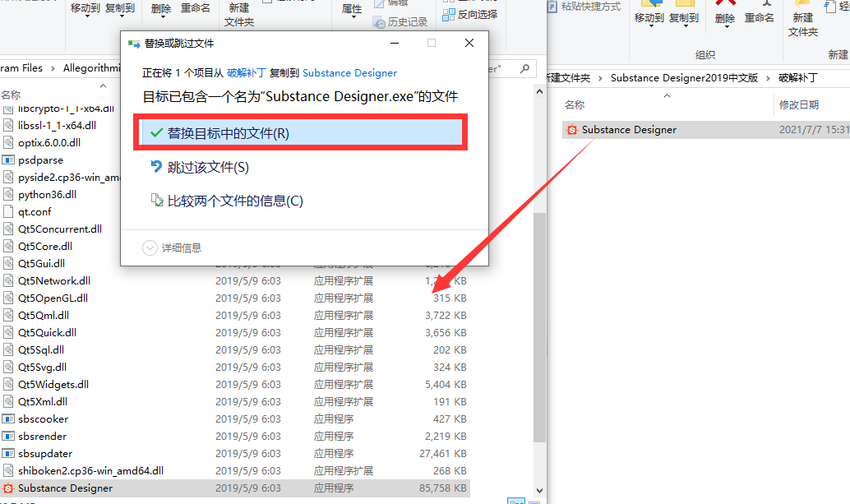Open the 破解补丁 source folder link
Image resolution: width=850 pixels, height=504 pixels.
(x=246, y=72)
